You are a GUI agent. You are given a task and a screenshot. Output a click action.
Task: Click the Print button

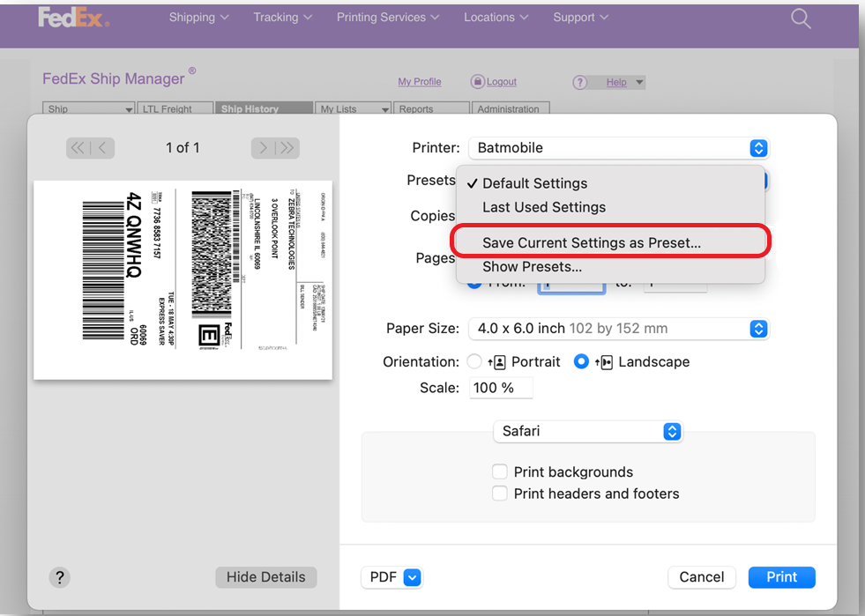point(781,576)
